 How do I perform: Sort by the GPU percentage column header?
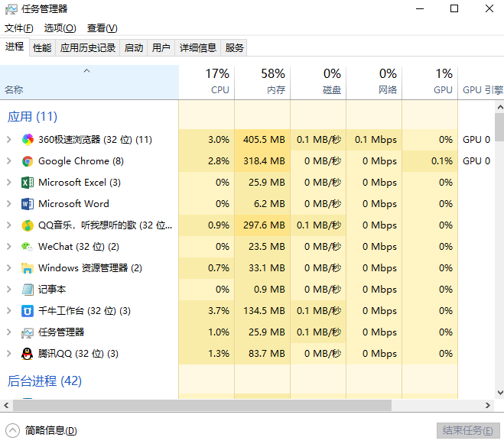click(430, 83)
